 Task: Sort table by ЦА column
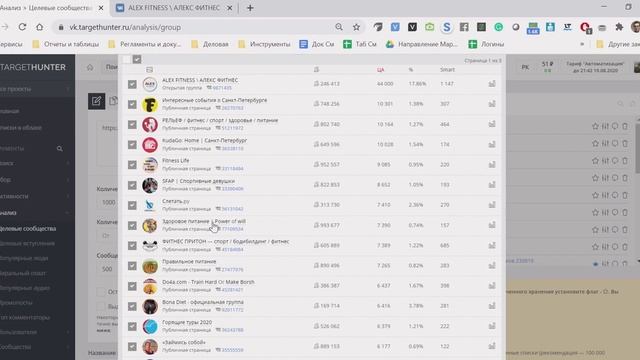tap(380, 70)
